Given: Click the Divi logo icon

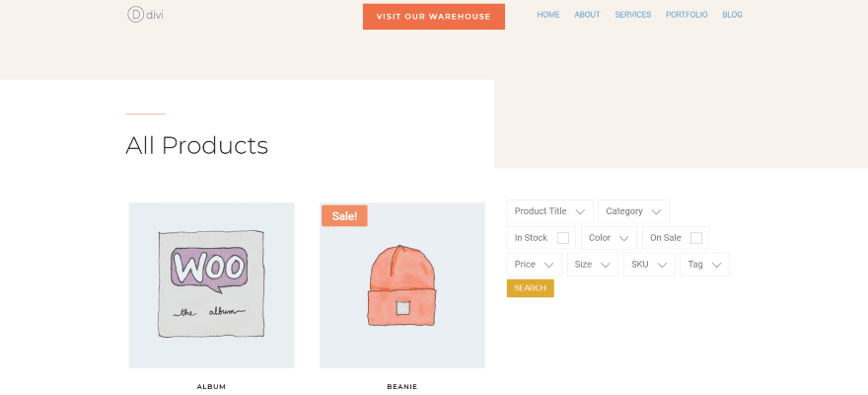Looking at the screenshot, I should (x=136, y=15).
